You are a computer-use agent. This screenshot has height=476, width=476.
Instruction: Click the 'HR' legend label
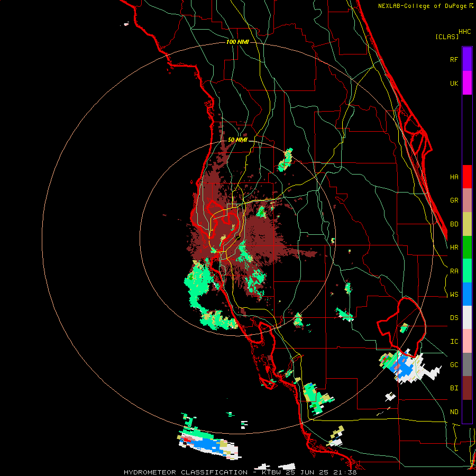pyautogui.click(x=454, y=248)
